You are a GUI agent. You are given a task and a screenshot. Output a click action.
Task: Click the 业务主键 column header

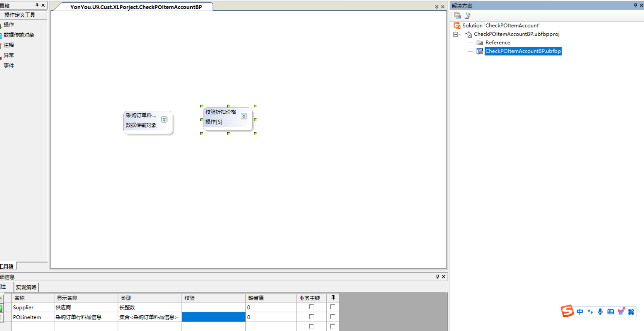pos(311,298)
